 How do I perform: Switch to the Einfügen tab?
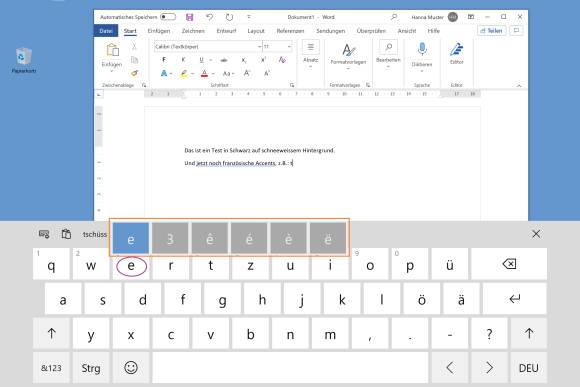(159, 31)
